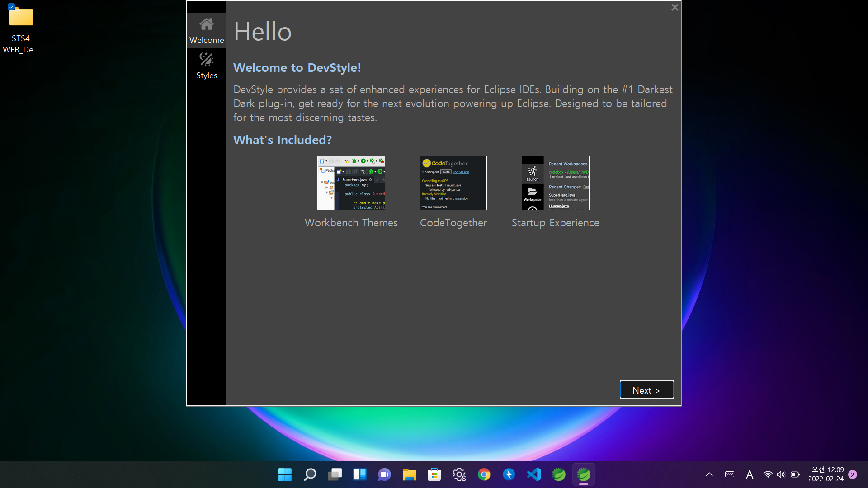This screenshot has height=488, width=868.
Task: Click the Workbench Themes thumbnail
Action: (351, 183)
